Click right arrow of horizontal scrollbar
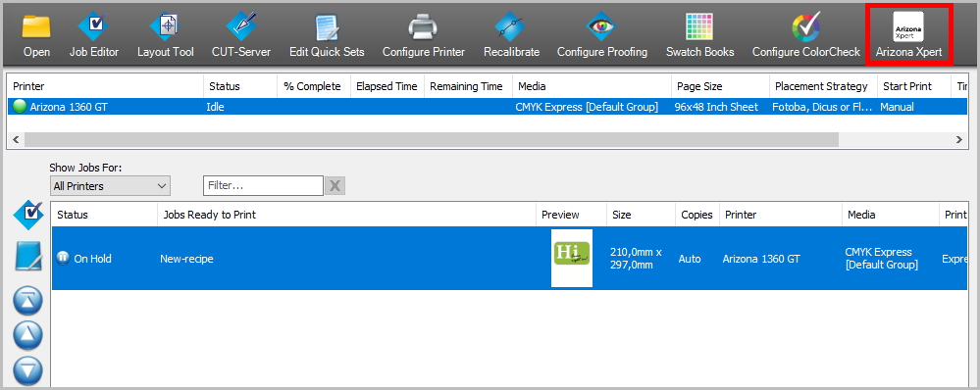Viewport: 980px width, 390px height. 958,140
